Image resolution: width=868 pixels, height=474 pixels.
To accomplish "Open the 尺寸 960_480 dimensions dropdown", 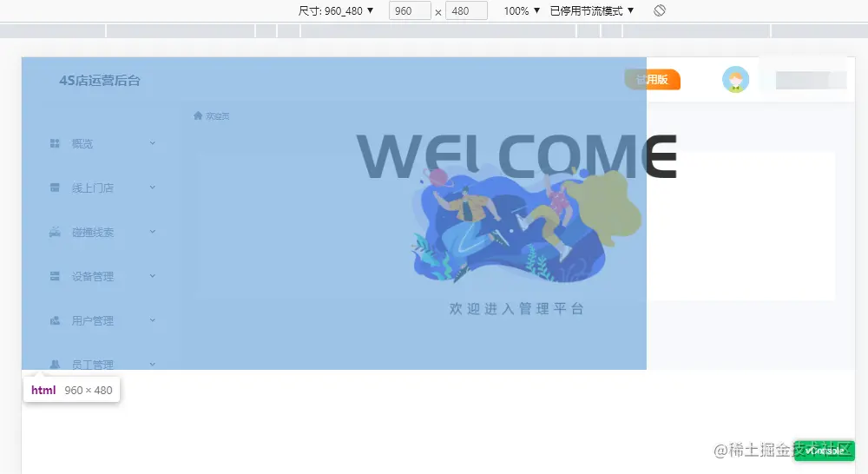I will pyautogui.click(x=336, y=11).
